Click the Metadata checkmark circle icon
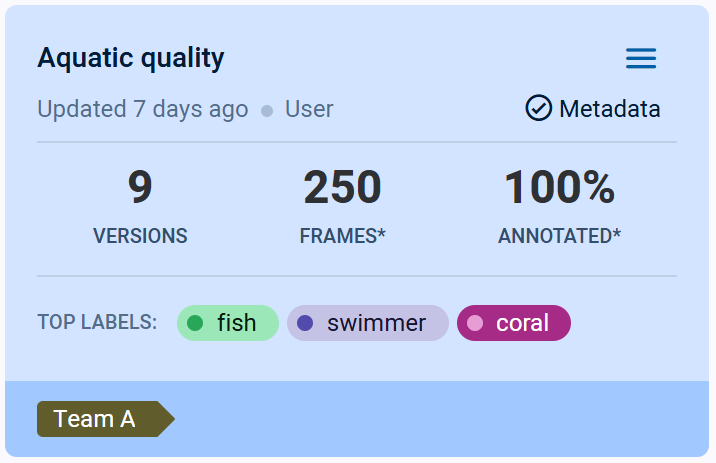 (538, 108)
